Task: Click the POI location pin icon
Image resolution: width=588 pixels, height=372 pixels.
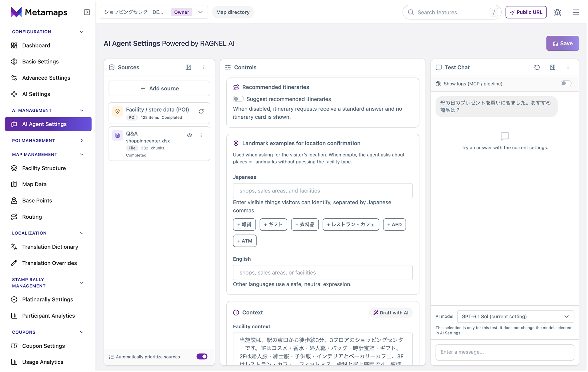Action: pos(117,111)
